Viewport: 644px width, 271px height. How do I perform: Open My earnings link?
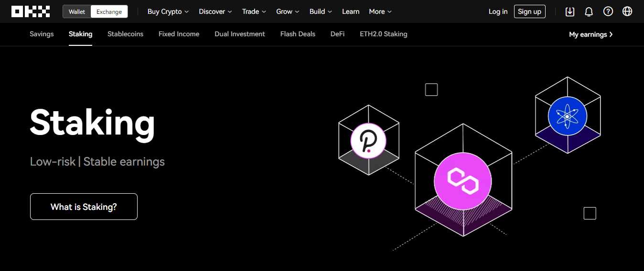pos(591,34)
